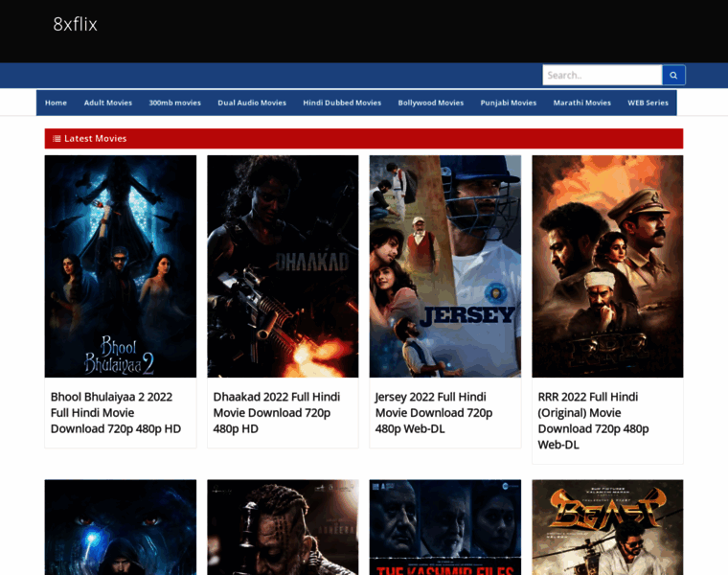Image resolution: width=728 pixels, height=575 pixels.
Task: Focus the Search input field
Action: (x=603, y=76)
